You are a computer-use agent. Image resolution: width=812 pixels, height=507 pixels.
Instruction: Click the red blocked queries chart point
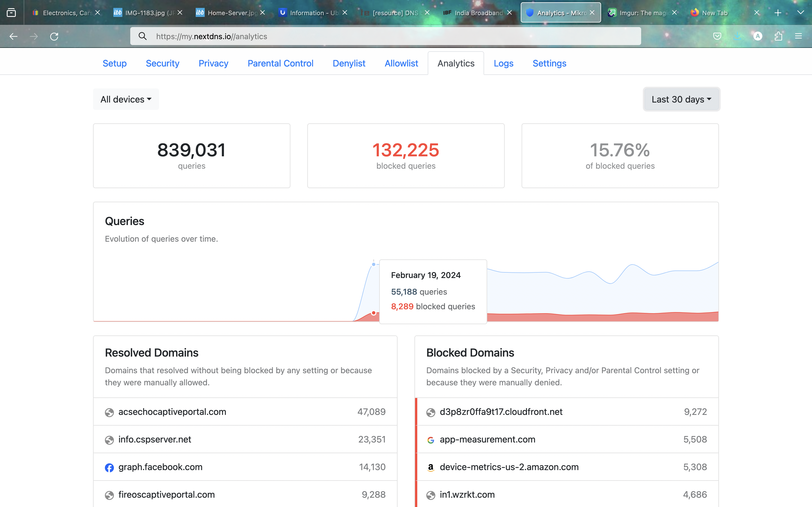[374, 313]
